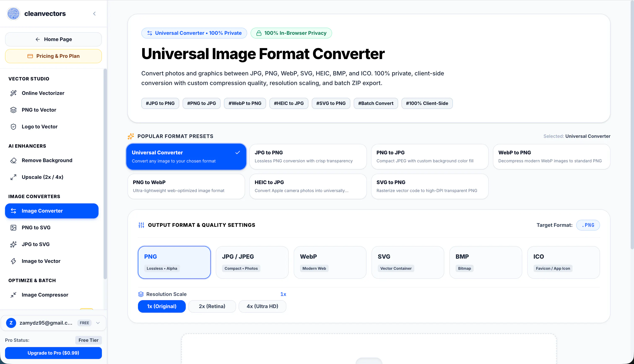The width and height of the screenshot is (634, 364).
Task: Select the JPG to PNG preset
Action: pos(308,156)
